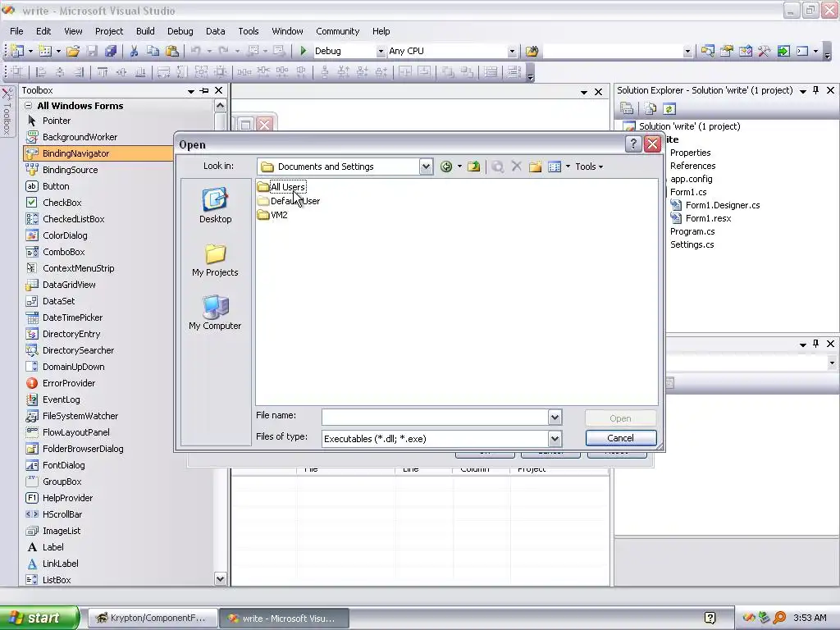Screen dimensions: 840x630
Task: Select the Button control in Toolbox
Action: point(56,186)
